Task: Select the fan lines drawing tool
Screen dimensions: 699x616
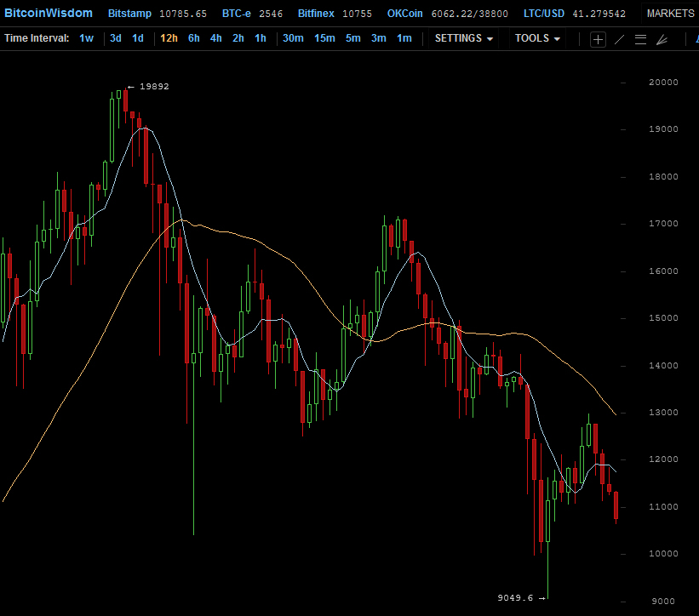Action: tap(662, 39)
